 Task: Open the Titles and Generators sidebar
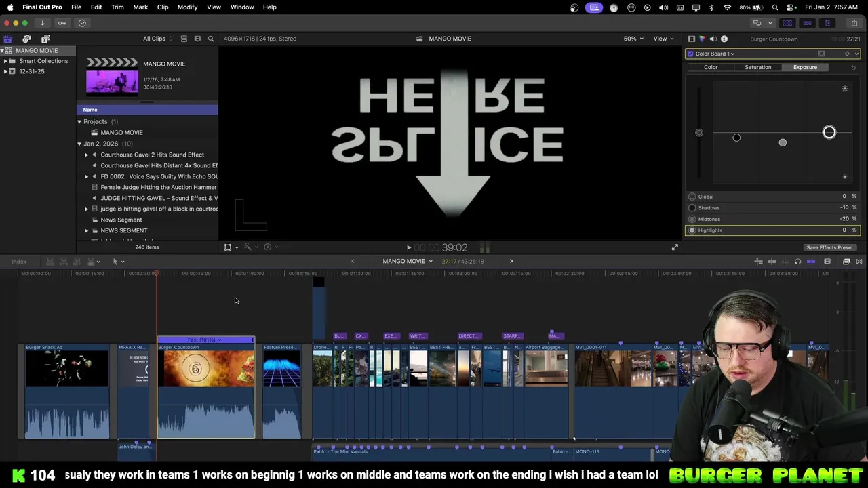(45, 39)
